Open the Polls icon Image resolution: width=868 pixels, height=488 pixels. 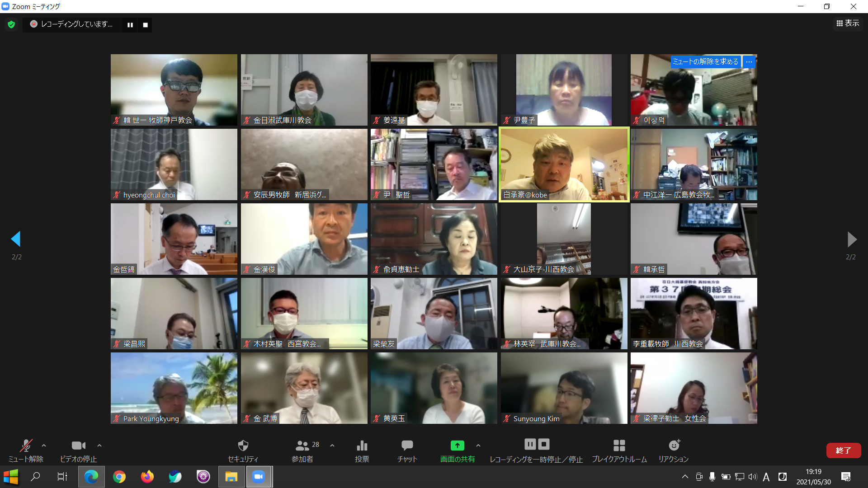[362, 446]
